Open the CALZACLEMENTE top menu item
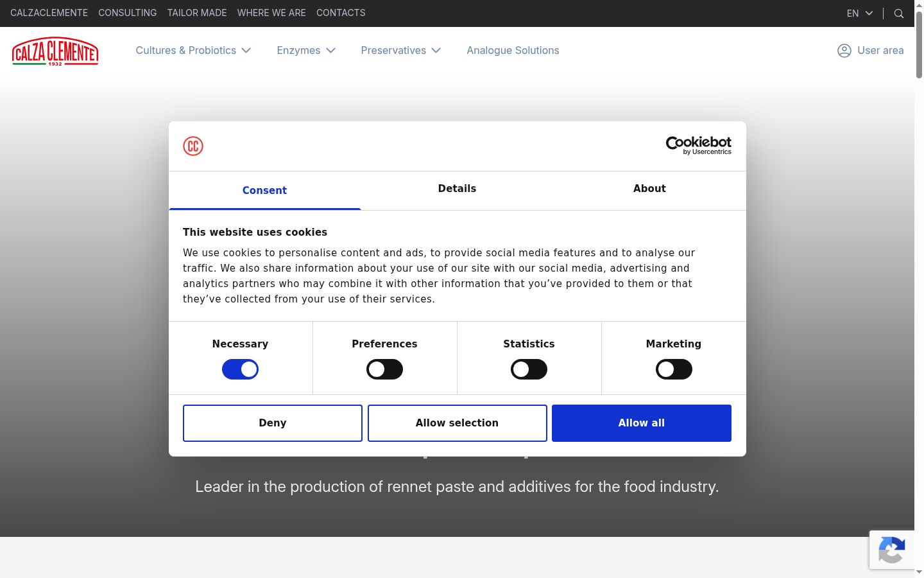Viewport: 924px width, 578px height. tap(49, 13)
